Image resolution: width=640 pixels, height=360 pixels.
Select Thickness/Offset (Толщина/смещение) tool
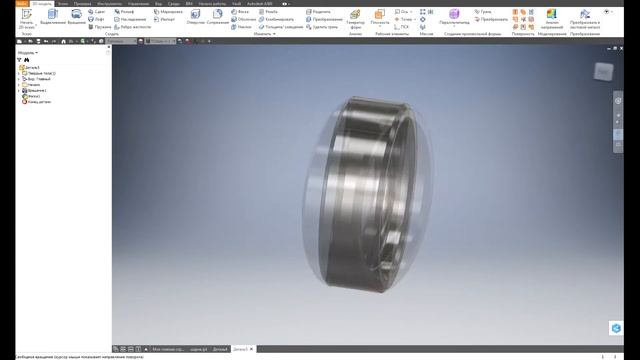click(281, 27)
